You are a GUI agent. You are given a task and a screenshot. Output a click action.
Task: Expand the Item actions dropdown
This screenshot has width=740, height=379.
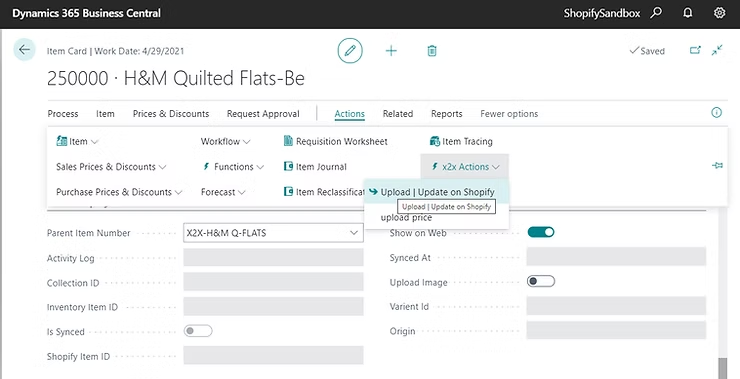(x=94, y=142)
